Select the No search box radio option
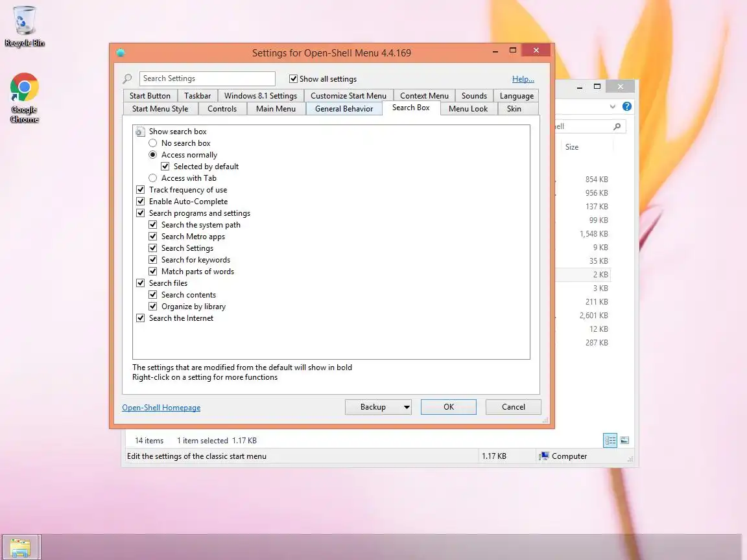This screenshot has height=560, width=747. tap(152, 143)
